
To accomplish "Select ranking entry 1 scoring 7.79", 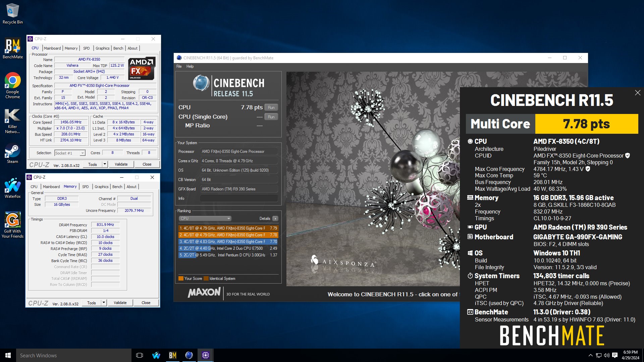I will pos(228,228).
